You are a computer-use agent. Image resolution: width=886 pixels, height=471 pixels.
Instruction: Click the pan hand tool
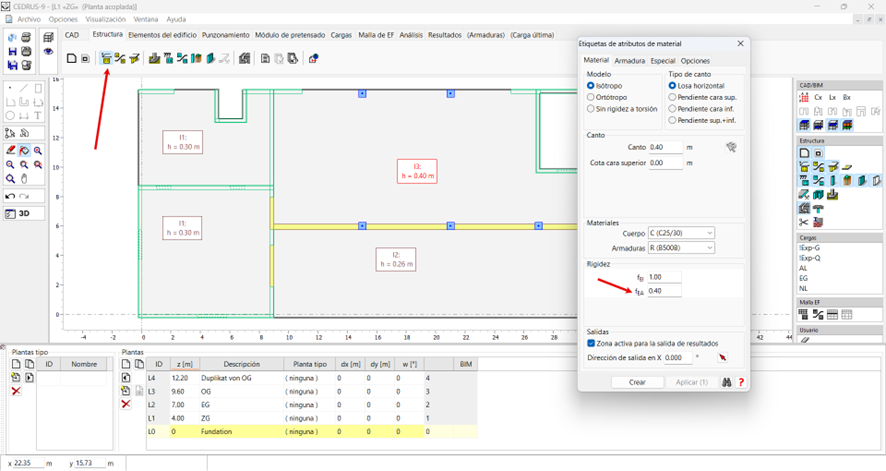click(x=24, y=178)
